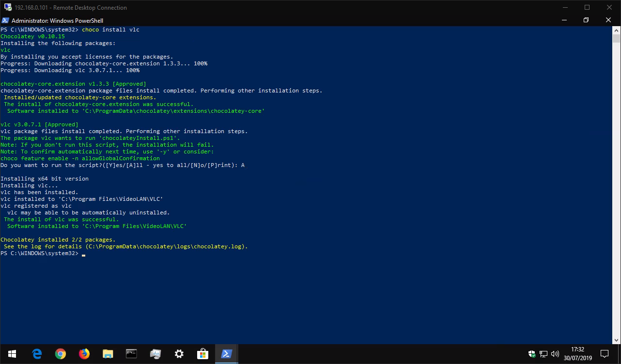Click the 'choco install vlc' command text
The height and width of the screenshot is (364, 621).
pos(110,30)
